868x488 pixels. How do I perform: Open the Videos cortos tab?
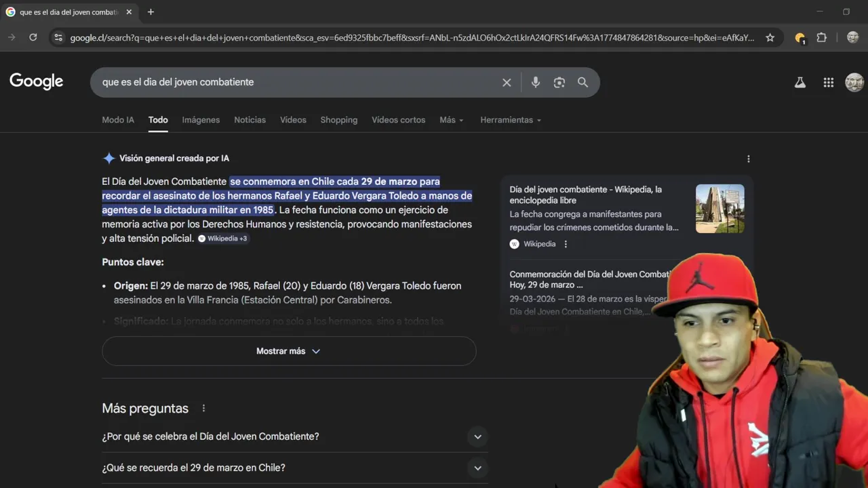pyautogui.click(x=398, y=120)
